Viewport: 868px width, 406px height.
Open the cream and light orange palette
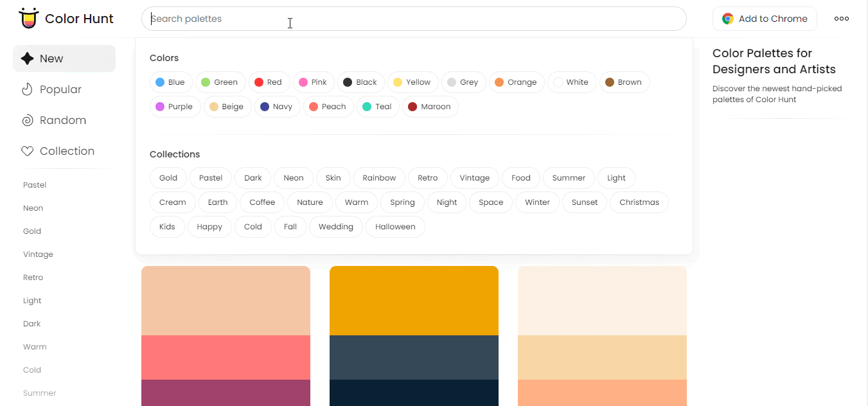pos(602,336)
